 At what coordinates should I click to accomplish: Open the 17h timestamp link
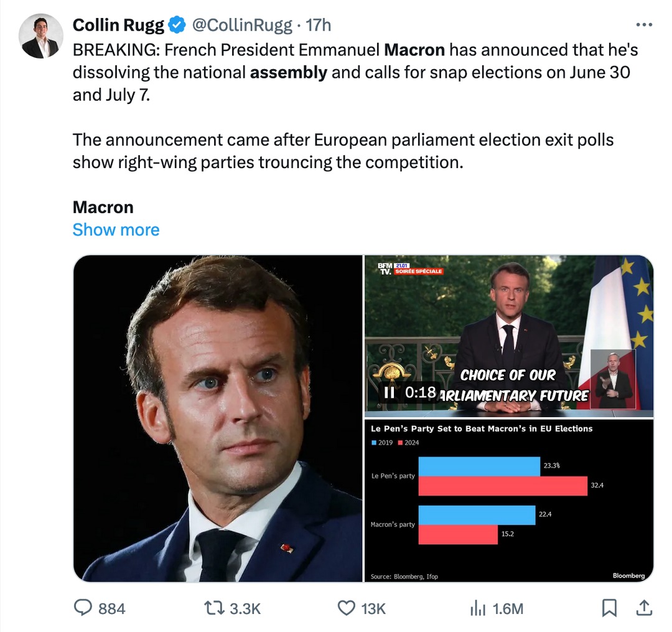[x=319, y=25]
